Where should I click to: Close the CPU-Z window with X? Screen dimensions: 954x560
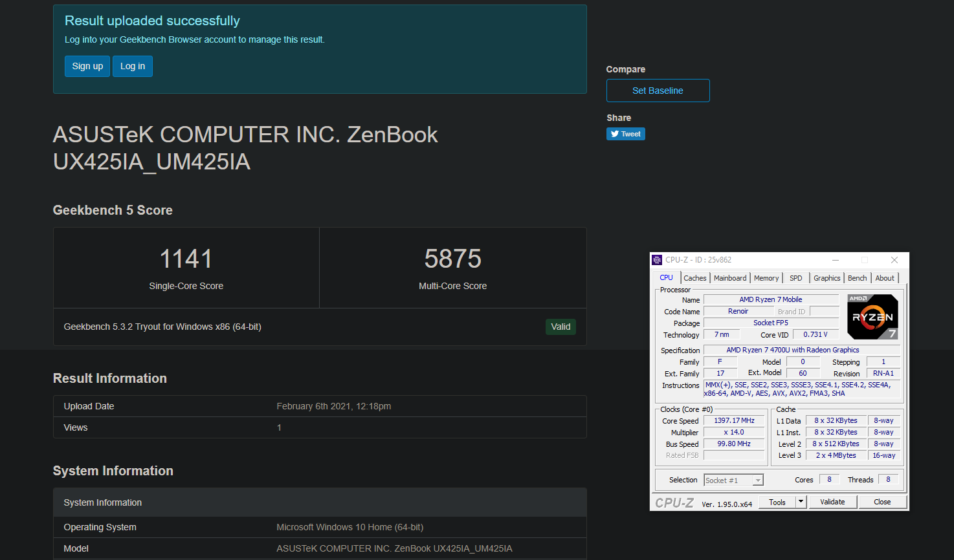click(894, 260)
